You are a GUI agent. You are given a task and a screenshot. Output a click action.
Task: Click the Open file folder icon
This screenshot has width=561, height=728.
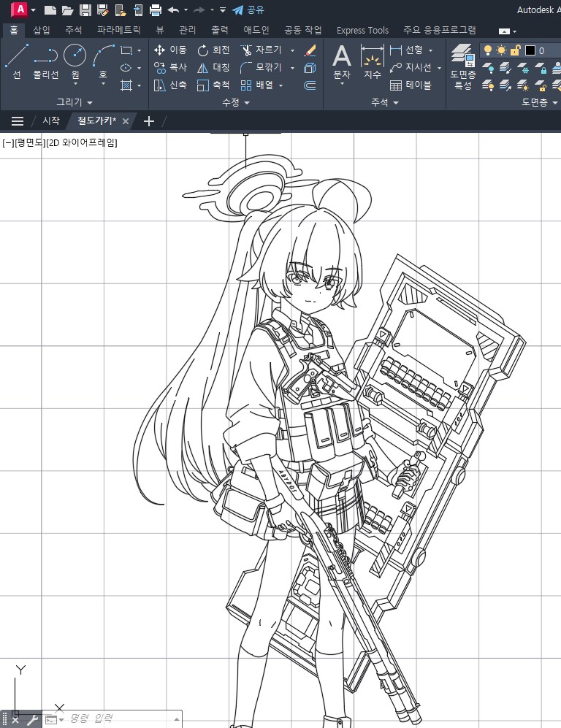[67, 9]
